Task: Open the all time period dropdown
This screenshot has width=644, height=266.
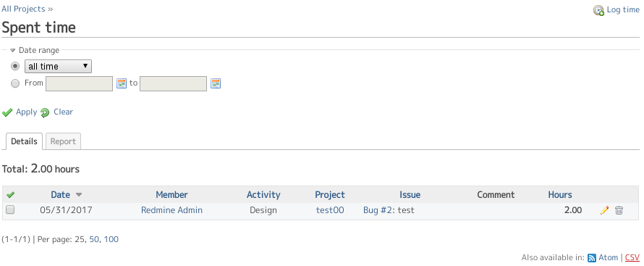Action: point(58,66)
